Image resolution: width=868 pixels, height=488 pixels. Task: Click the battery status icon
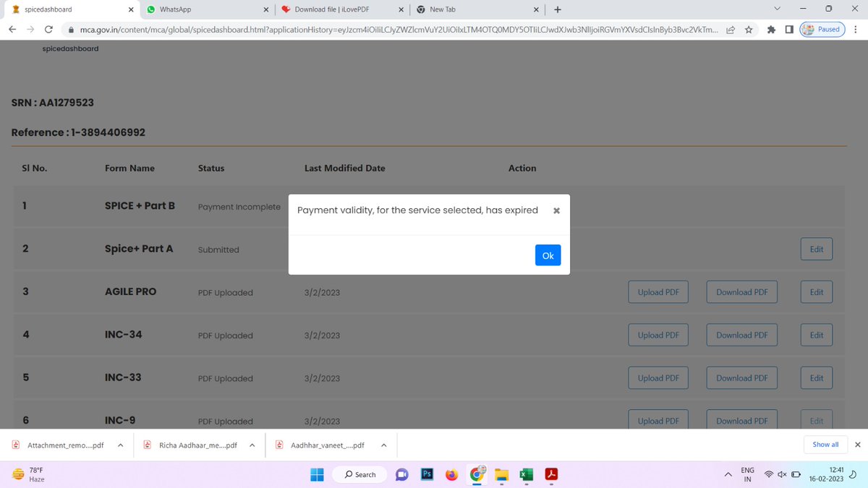coord(796,474)
